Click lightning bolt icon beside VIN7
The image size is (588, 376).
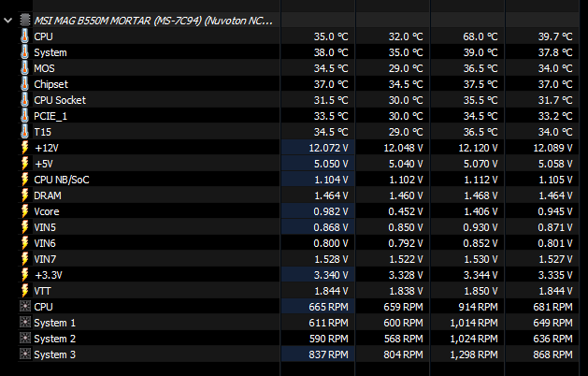tap(24, 259)
